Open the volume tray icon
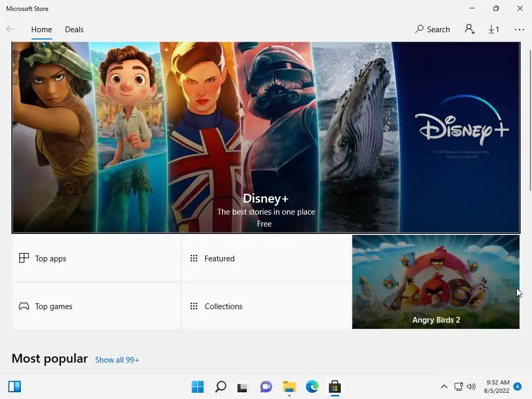This screenshot has height=399, width=532. click(x=471, y=387)
